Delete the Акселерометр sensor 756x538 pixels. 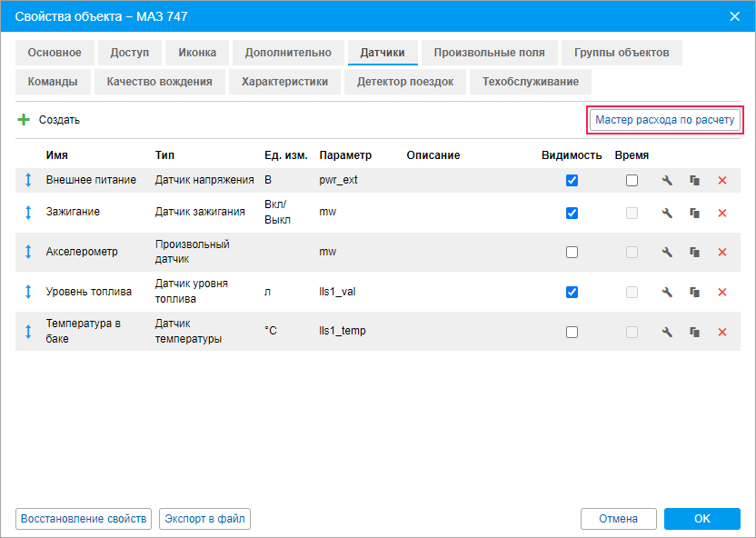coord(722,253)
